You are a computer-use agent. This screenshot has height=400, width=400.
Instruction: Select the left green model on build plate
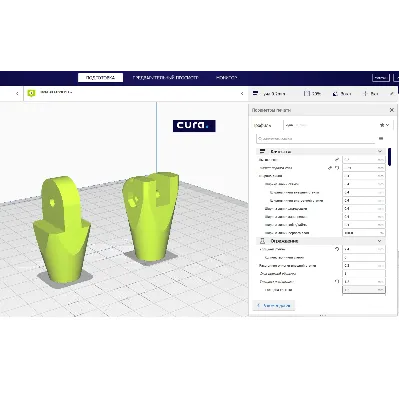tap(62, 230)
